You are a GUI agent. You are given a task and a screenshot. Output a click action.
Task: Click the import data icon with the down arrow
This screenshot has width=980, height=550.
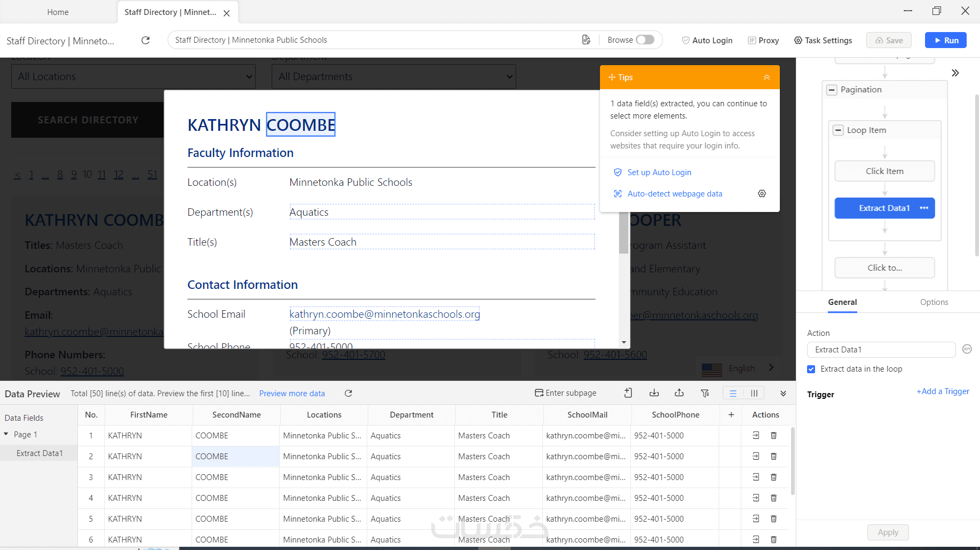coord(654,393)
